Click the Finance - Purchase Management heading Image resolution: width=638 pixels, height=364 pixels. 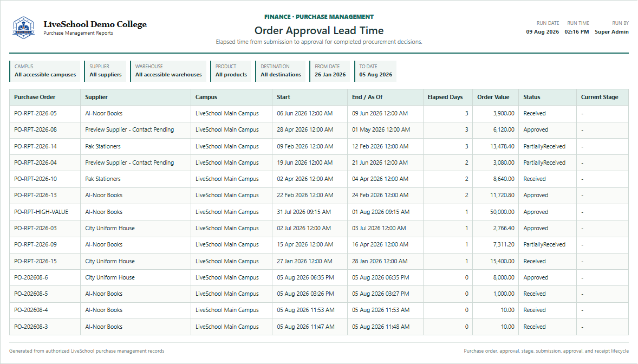[319, 17]
